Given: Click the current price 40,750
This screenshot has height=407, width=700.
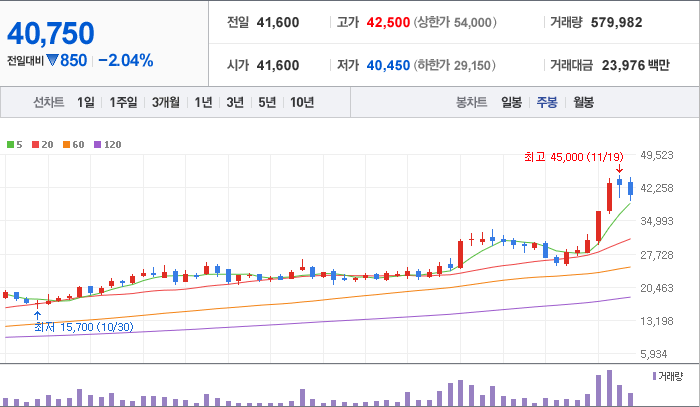Looking at the screenshot, I should 51,33.
